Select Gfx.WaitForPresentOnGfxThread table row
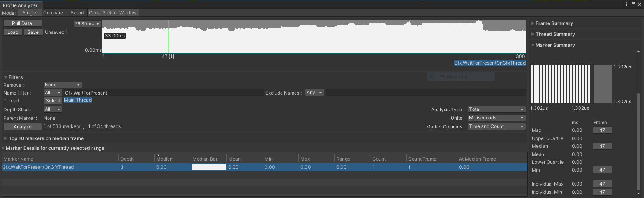 coord(264,167)
